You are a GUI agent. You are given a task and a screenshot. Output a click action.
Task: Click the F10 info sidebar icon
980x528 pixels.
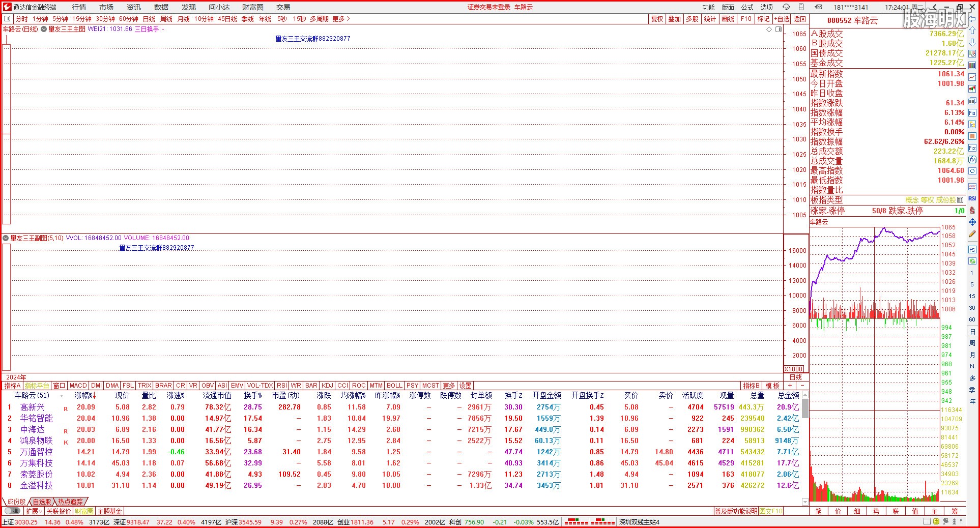point(972,113)
